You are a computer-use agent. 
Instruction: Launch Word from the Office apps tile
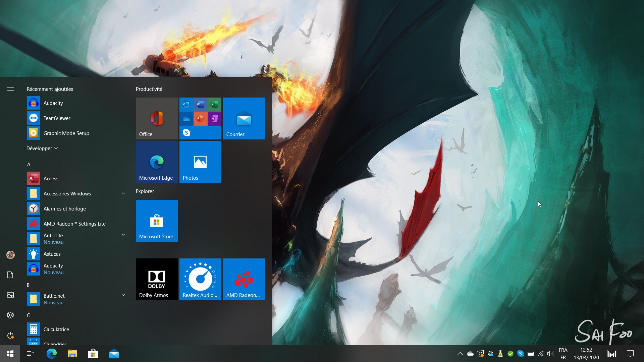[x=200, y=105]
